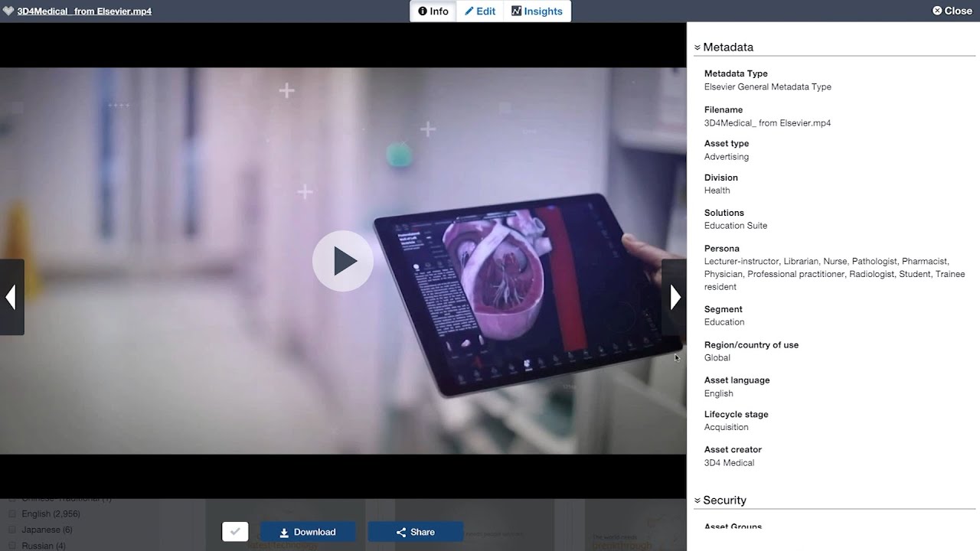
Task: Click the '3D4 Medical' asset creator value
Action: [x=730, y=462]
